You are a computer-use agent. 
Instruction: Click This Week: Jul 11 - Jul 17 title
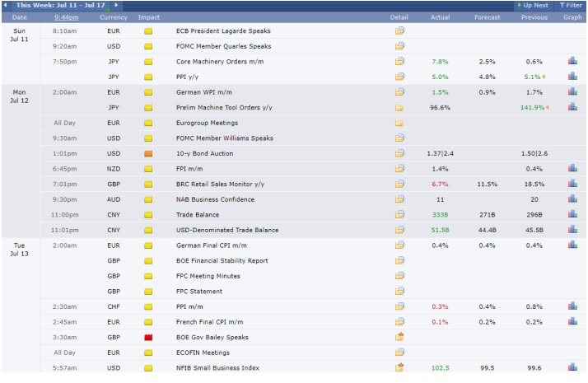coord(60,5)
